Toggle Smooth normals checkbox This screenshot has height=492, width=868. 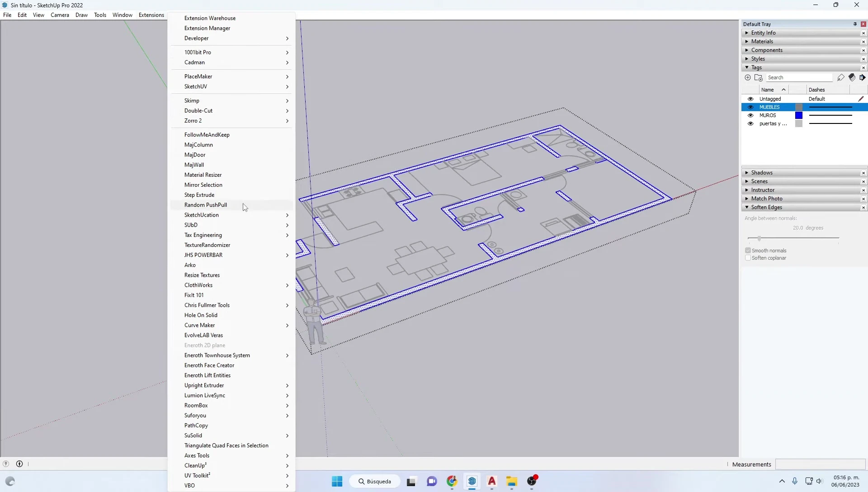click(748, 251)
